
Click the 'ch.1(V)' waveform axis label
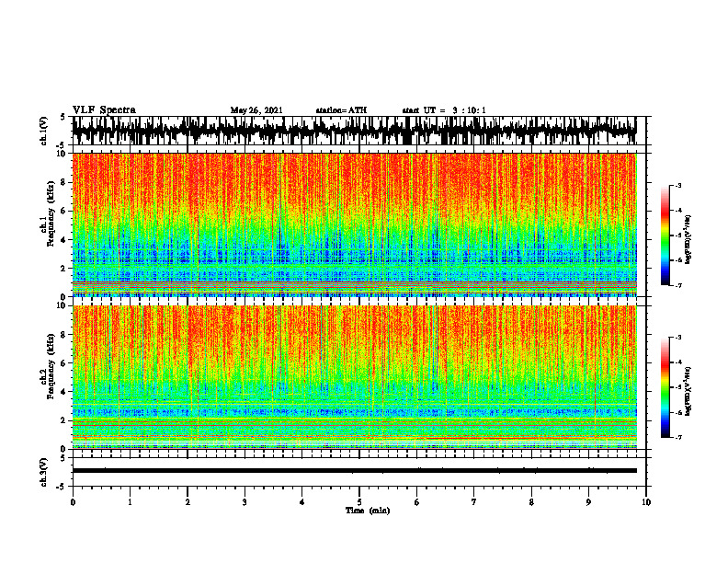[44, 131]
